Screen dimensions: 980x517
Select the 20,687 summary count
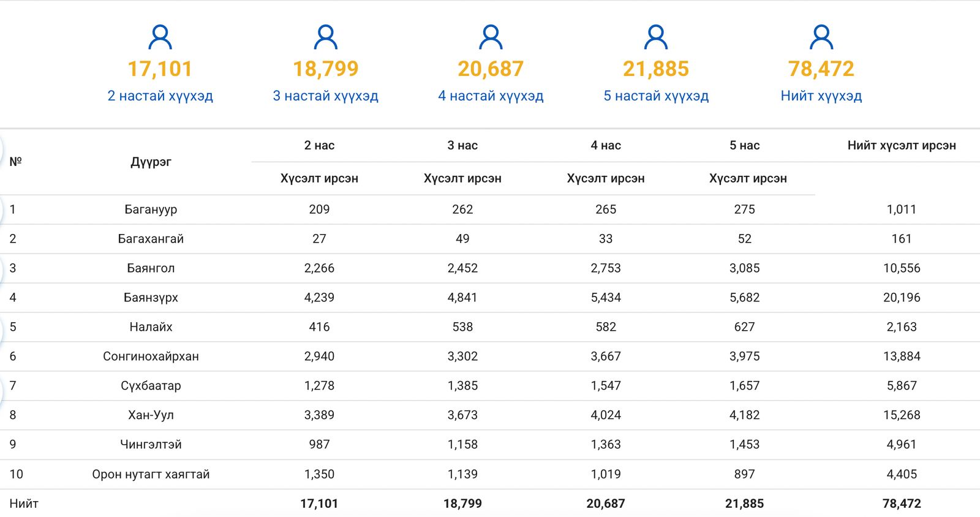tap(491, 69)
